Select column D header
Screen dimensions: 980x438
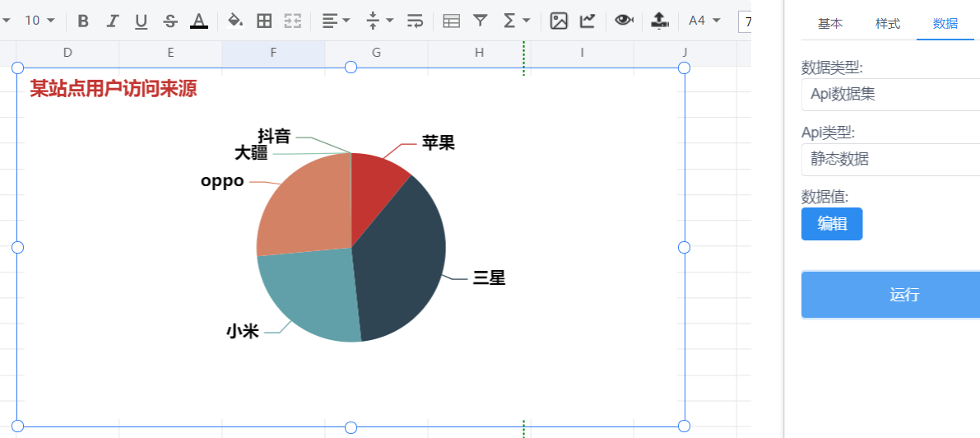point(67,54)
